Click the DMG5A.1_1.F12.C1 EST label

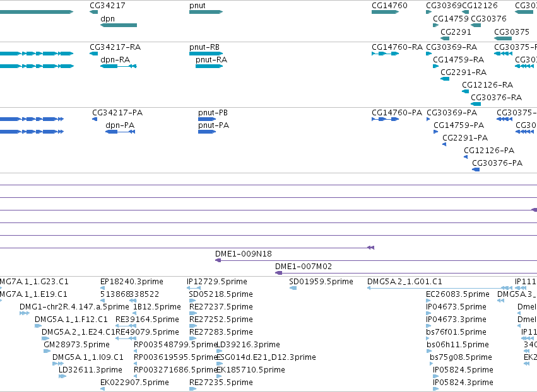click(71, 320)
